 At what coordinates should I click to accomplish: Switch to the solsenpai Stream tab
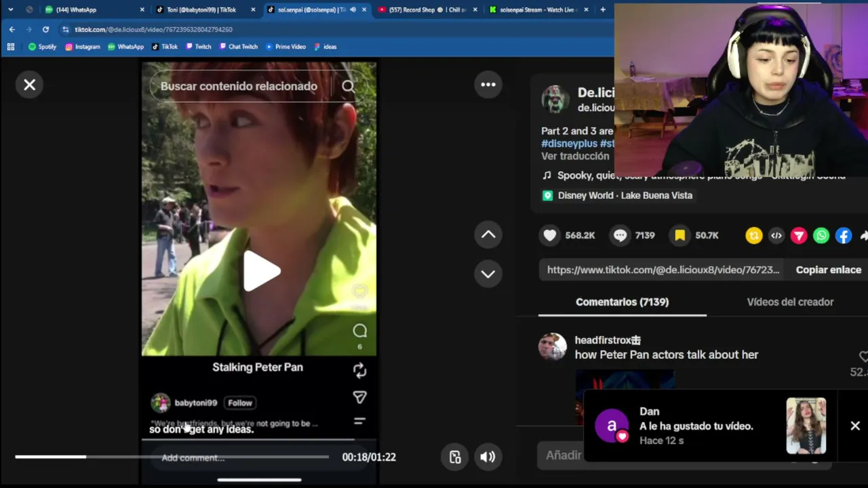pyautogui.click(x=538, y=9)
